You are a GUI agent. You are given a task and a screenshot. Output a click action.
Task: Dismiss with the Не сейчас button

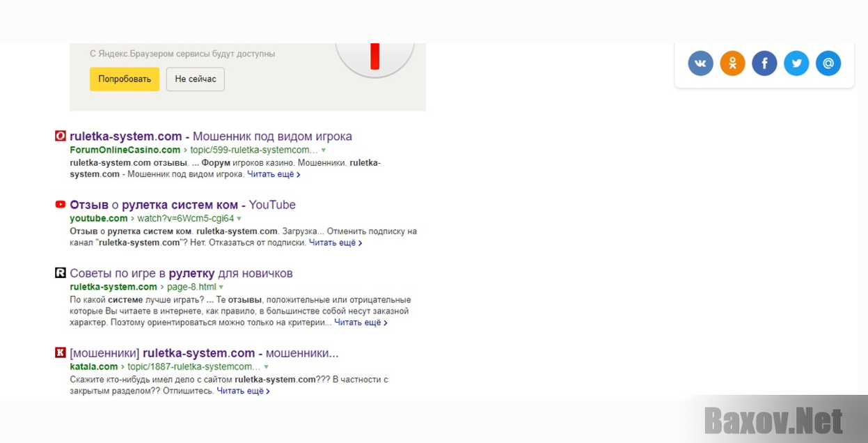pyautogui.click(x=196, y=79)
